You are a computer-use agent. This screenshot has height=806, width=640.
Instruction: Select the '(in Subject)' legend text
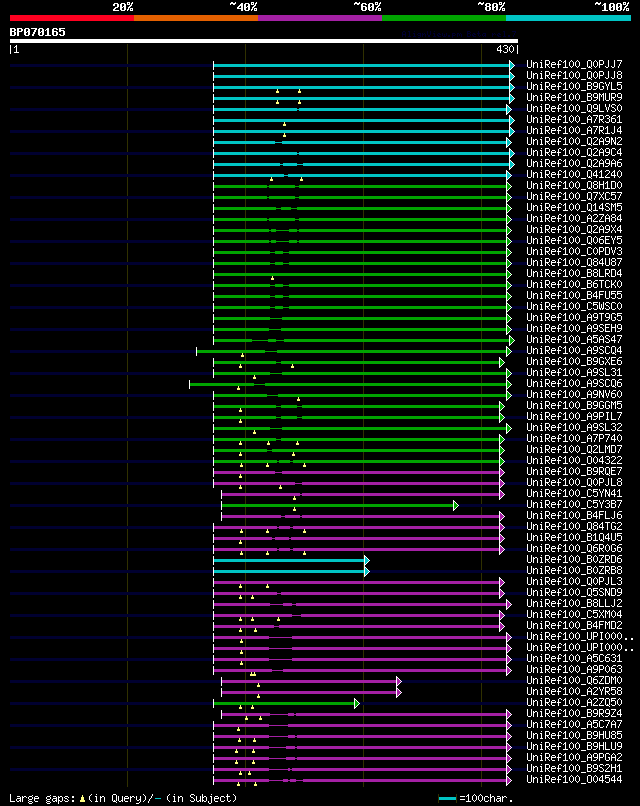202,798
